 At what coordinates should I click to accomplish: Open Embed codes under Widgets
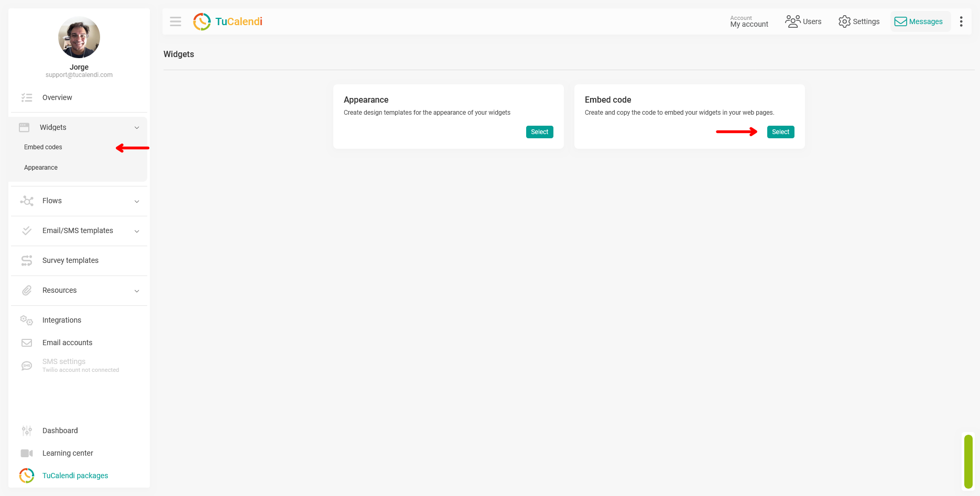point(43,147)
